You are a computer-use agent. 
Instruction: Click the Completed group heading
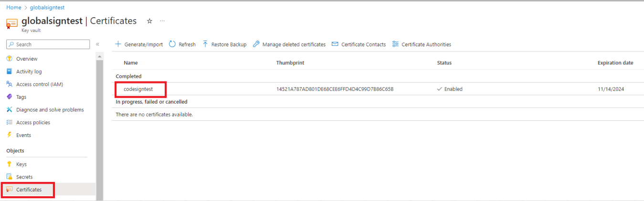click(x=128, y=76)
